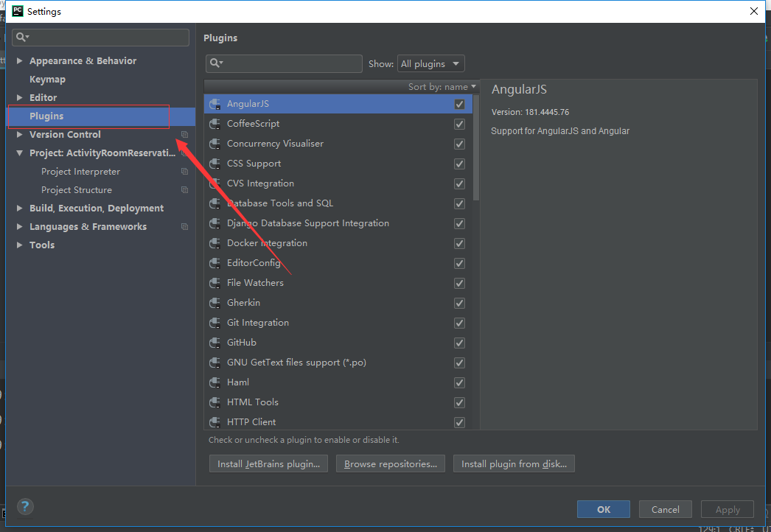This screenshot has width=771, height=532.
Task: Click the CoffeeScript plugin icon
Action: coord(215,124)
